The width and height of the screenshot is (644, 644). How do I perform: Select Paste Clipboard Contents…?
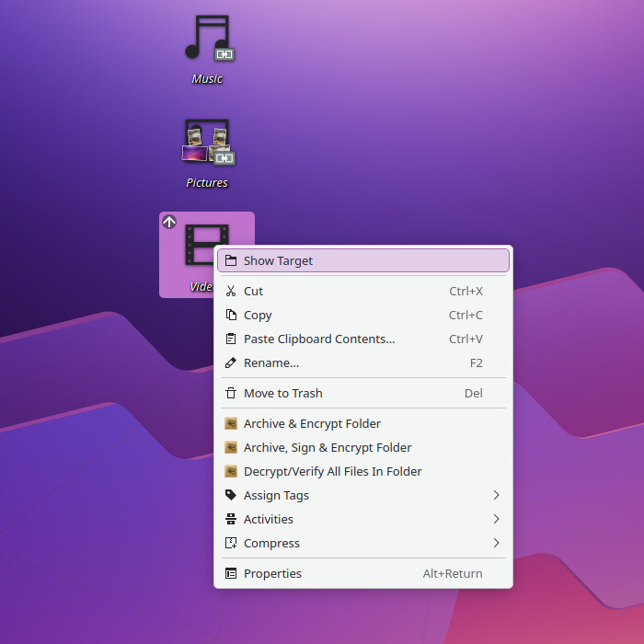[x=363, y=339]
